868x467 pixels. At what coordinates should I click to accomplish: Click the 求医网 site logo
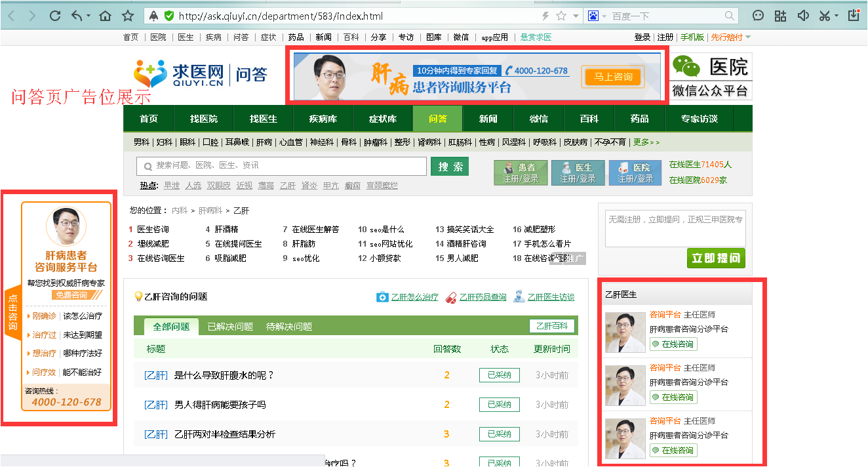[179, 74]
